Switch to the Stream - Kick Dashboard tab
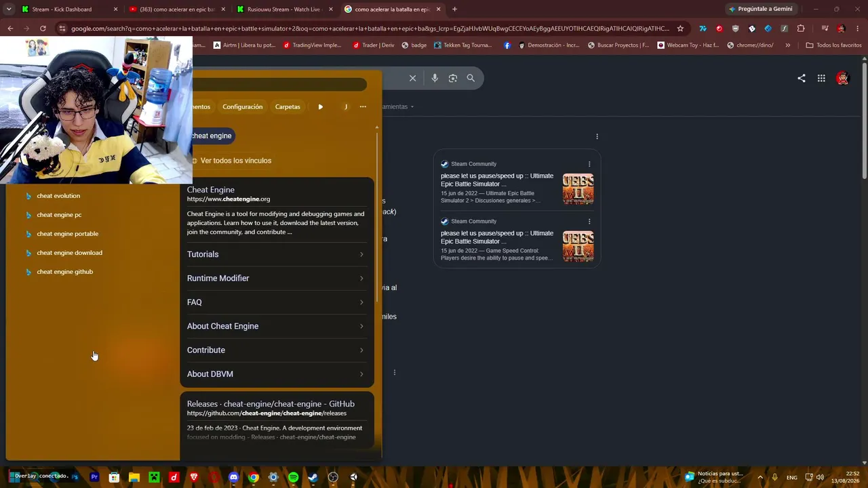This screenshot has width=868, height=488. (68, 9)
